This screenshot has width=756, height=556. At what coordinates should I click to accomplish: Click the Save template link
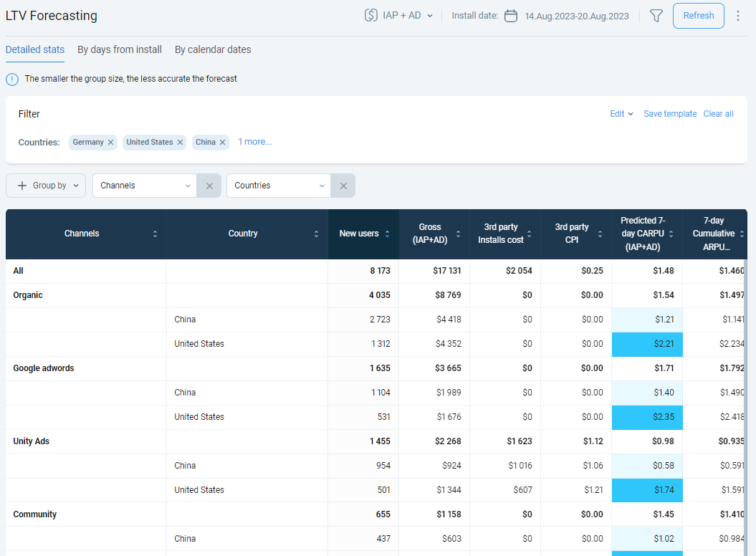tap(670, 114)
